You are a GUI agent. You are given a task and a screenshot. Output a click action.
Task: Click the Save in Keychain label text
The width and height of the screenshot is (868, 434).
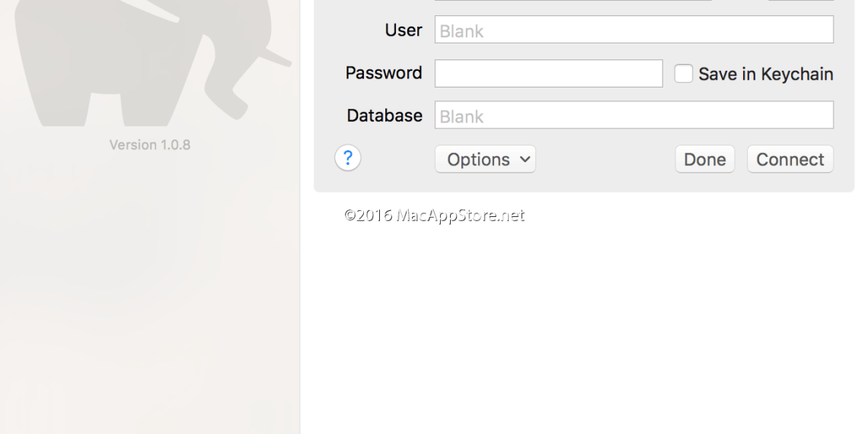tap(765, 74)
